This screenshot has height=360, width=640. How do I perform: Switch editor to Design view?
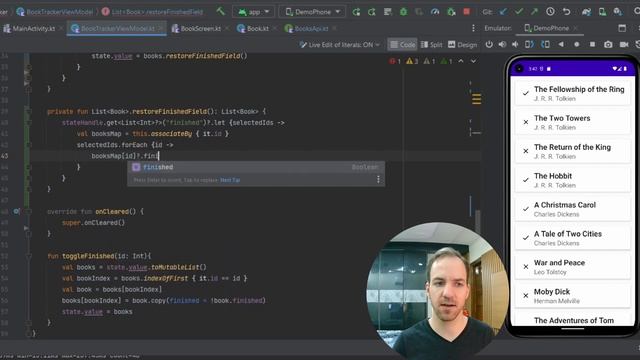tap(462, 45)
